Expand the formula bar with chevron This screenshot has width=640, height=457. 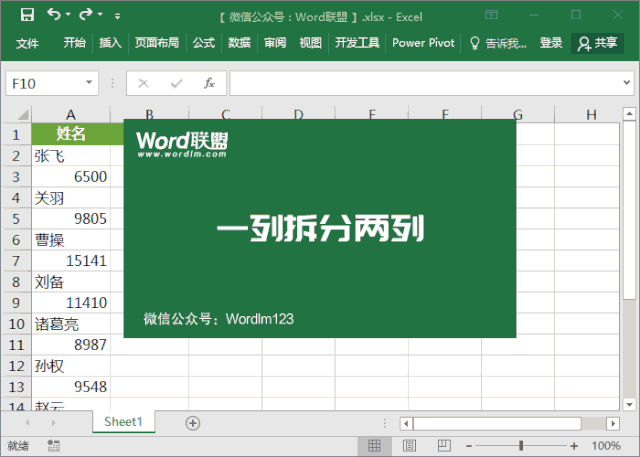(627, 83)
